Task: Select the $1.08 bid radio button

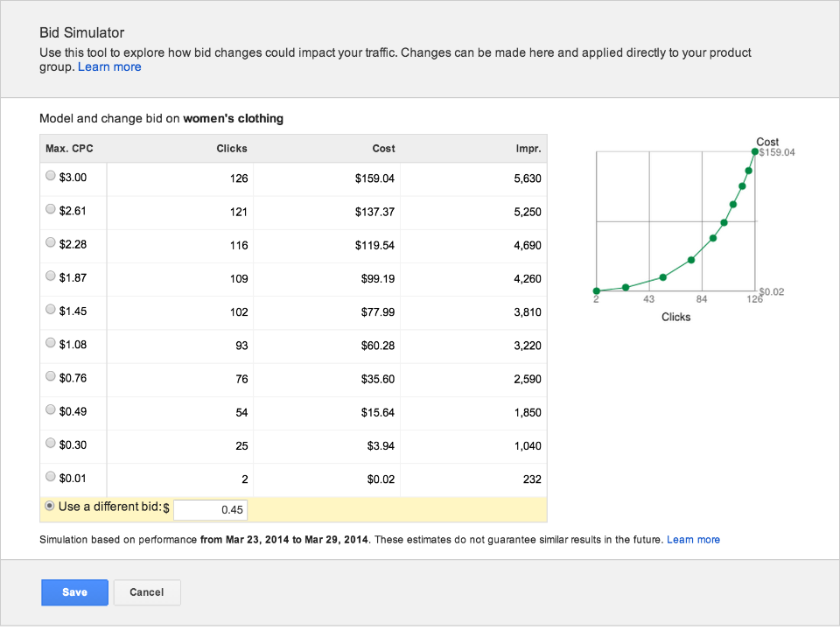Action: coord(51,342)
